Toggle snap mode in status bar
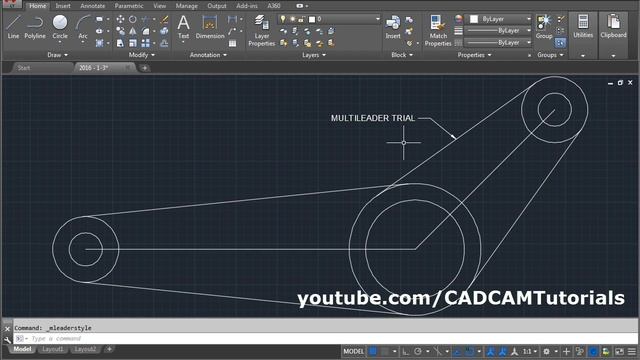Viewport: 640px width, 360px height. (385, 351)
